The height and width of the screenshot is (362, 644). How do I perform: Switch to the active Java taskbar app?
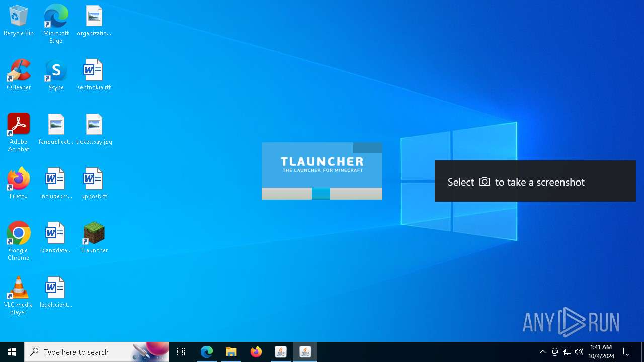[305, 352]
